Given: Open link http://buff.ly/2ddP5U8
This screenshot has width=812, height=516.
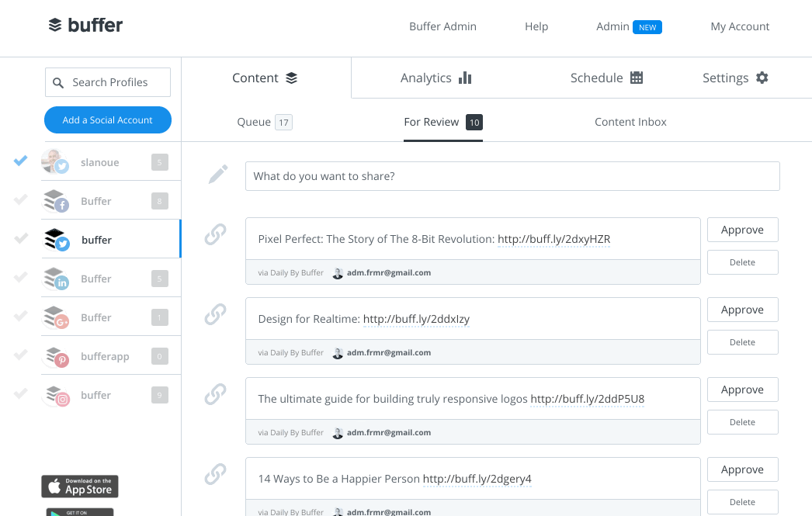Looking at the screenshot, I should point(587,399).
